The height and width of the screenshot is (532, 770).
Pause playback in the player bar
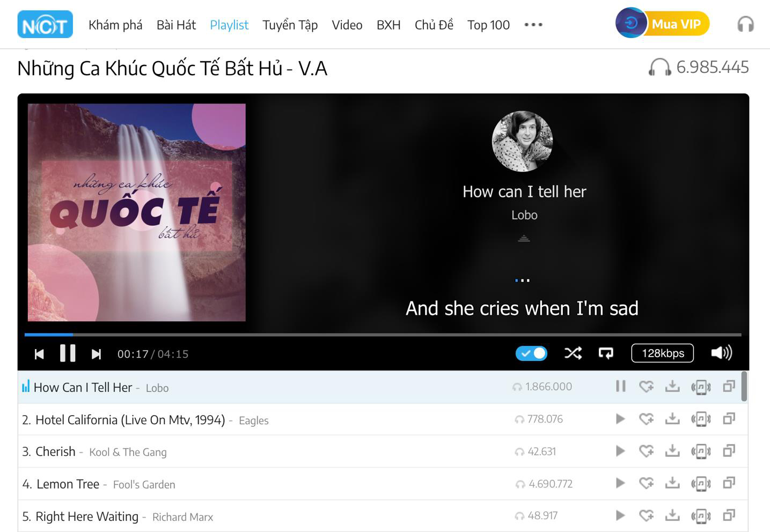(68, 353)
